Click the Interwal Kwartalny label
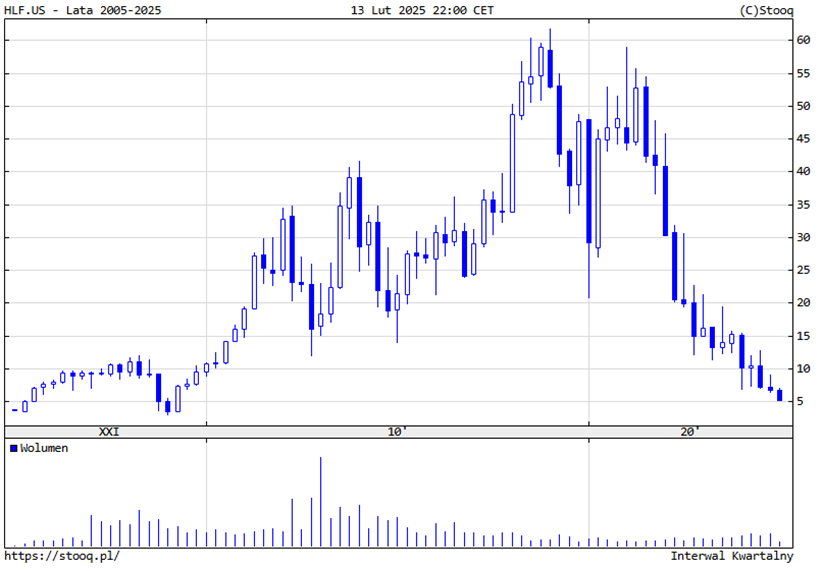 [732, 556]
